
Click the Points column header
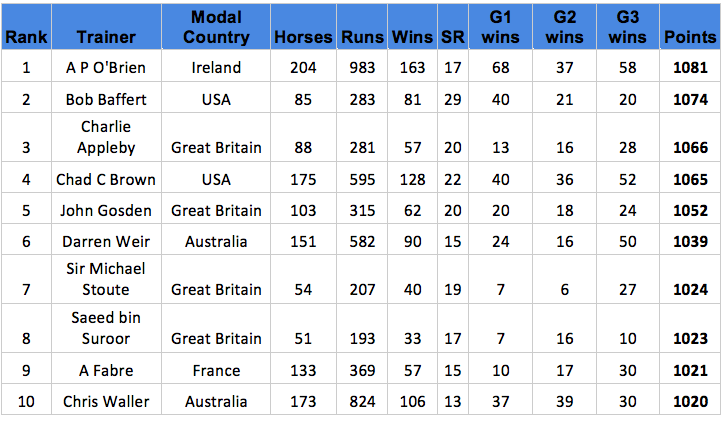pyautogui.click(x=689, y=37)
